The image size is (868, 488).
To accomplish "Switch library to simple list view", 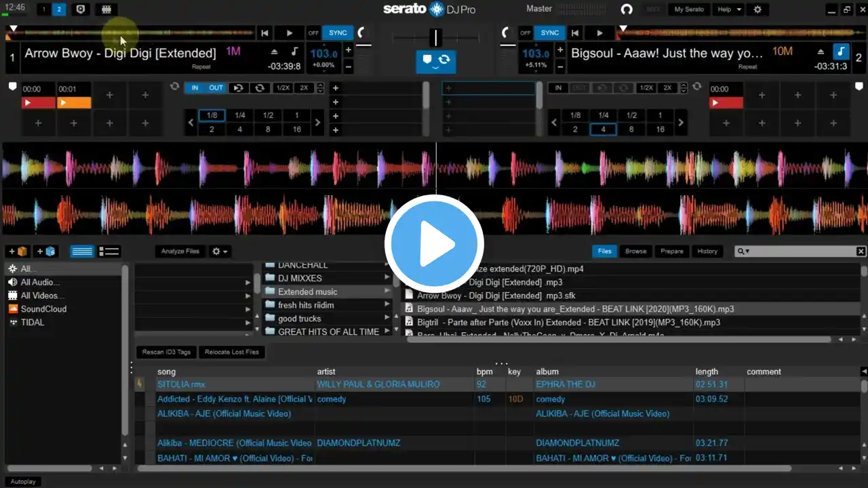I will point(82,251).
